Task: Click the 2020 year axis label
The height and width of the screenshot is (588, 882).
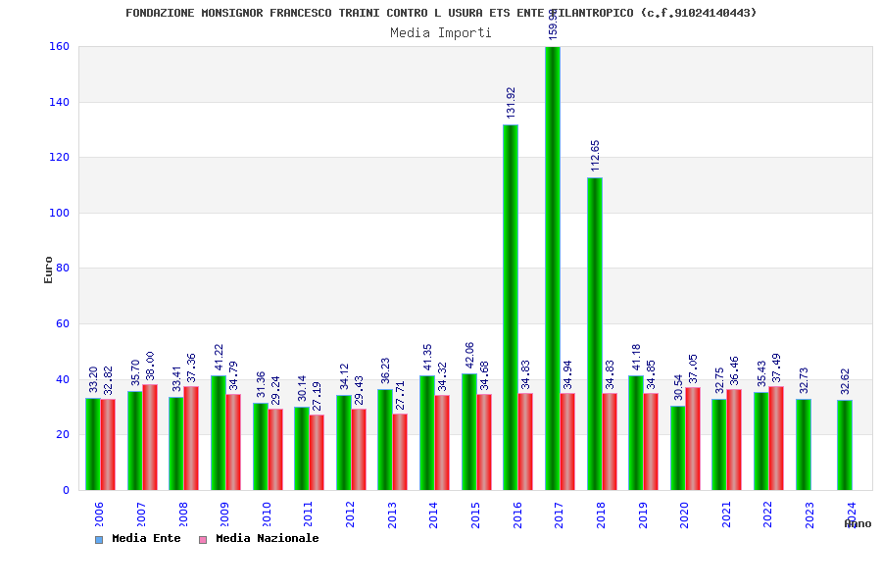Action: (684, 514)
